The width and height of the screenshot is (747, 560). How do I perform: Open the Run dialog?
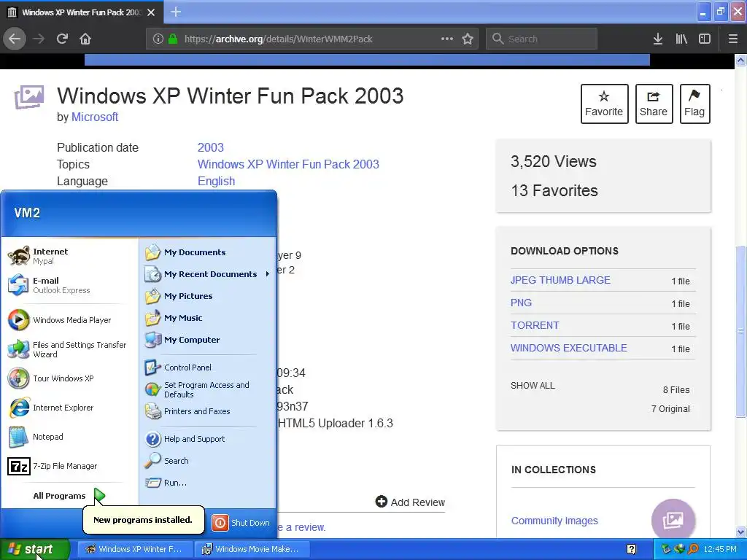tap(207, 483)
